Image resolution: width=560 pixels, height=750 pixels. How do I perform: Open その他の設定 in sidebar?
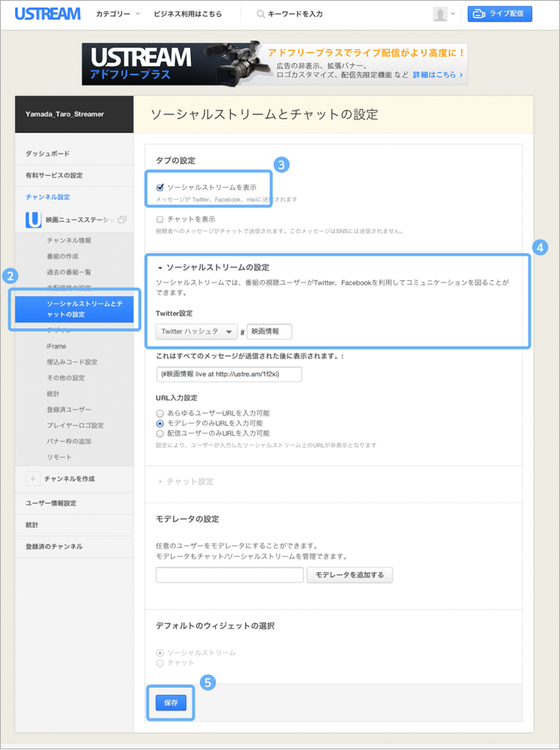[65, 378]
